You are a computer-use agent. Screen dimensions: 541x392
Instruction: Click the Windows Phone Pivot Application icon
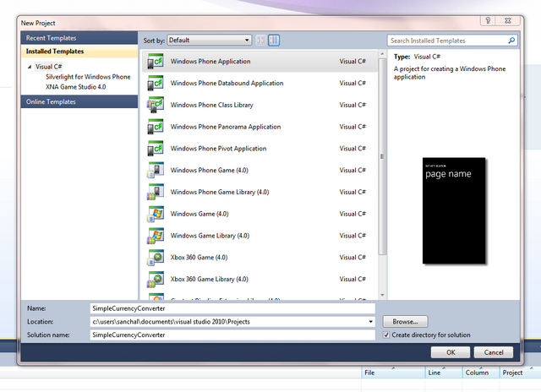(156, 148)
